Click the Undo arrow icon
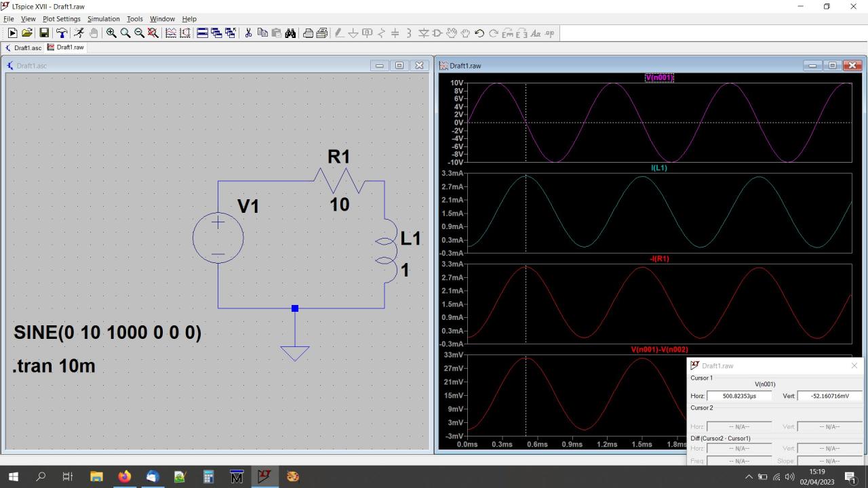 (x=479, y=33)
